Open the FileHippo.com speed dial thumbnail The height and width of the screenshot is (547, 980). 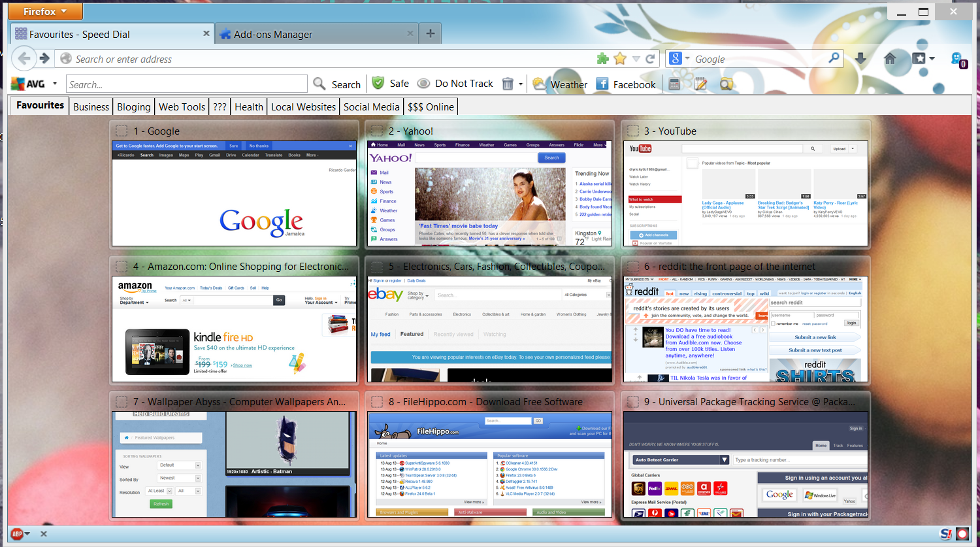click(490, 464)
